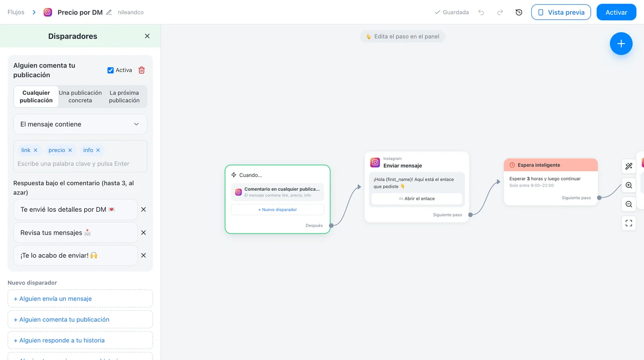Viewport: 644px width, 360px height.
Task: Click the blue plus floating button
Action: (x=621, y=44)
